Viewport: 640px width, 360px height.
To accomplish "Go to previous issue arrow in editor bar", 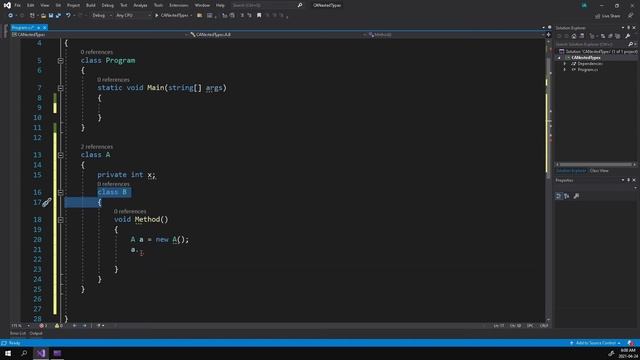I will [74, 326].
